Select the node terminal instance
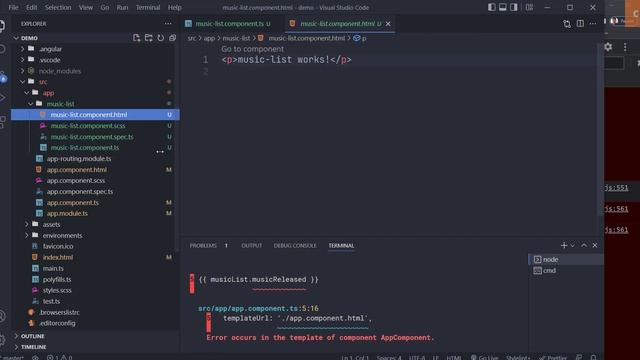 (x=566, y=260)
